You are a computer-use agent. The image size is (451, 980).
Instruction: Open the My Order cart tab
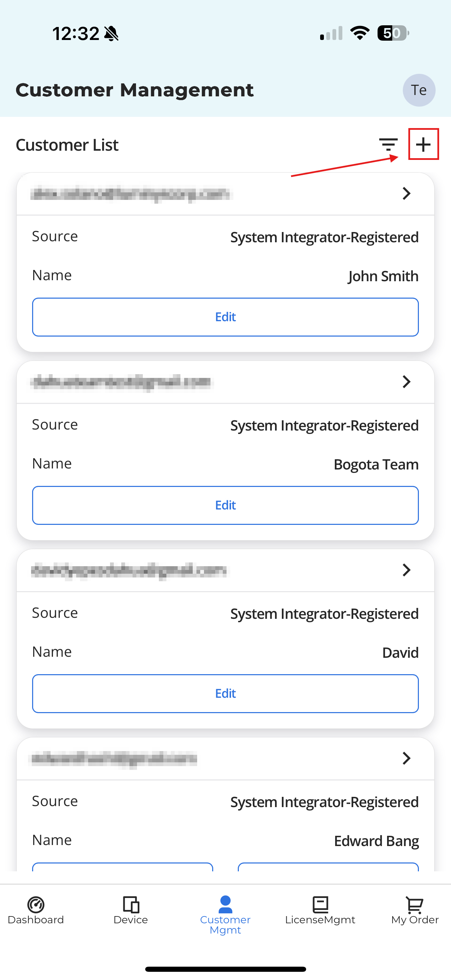414,910
